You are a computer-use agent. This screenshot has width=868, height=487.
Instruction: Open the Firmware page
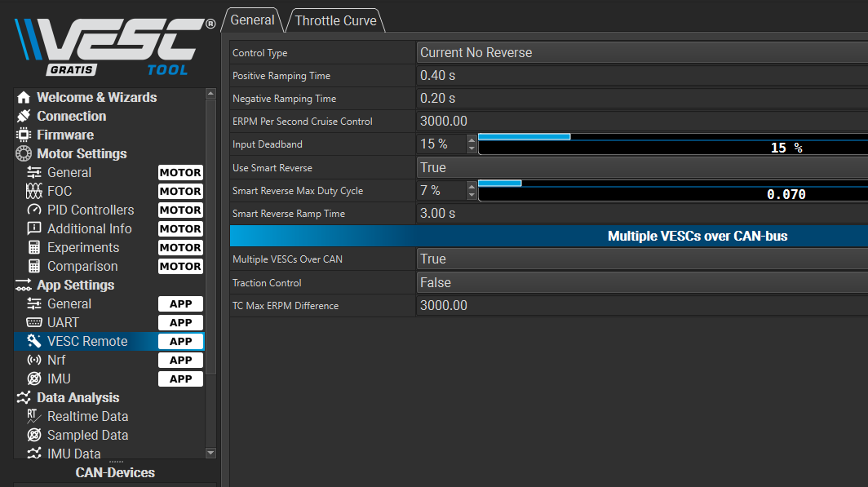(65, 135)
